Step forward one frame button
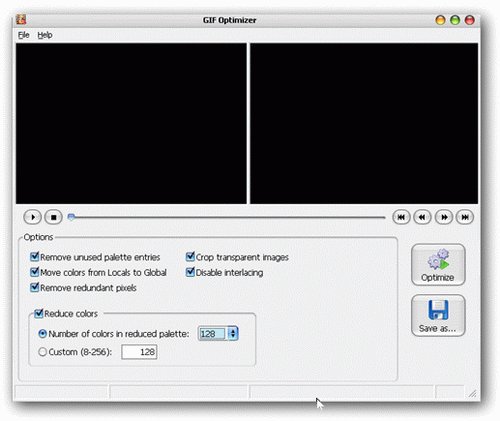The image size is (500, 421). pos(444,217)
